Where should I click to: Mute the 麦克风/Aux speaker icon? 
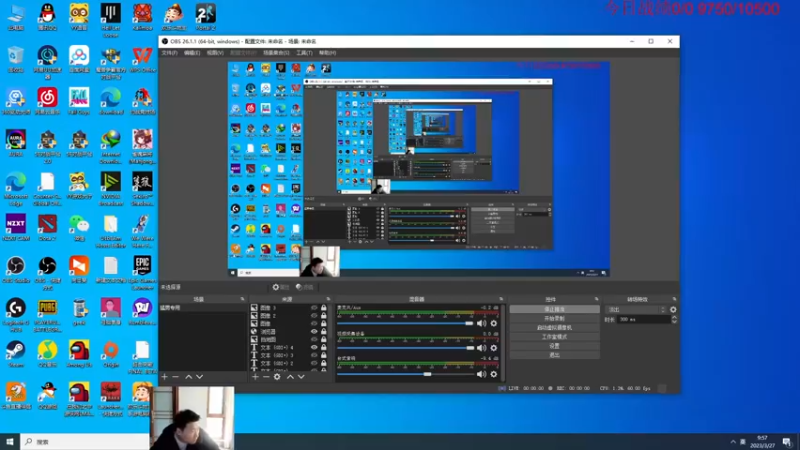click(481, 323)
